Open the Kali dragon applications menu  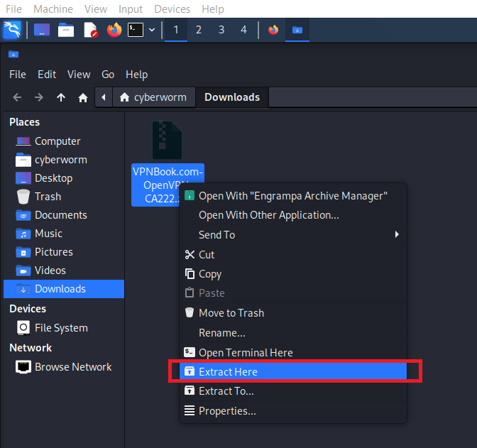click(x=12, y=30)
